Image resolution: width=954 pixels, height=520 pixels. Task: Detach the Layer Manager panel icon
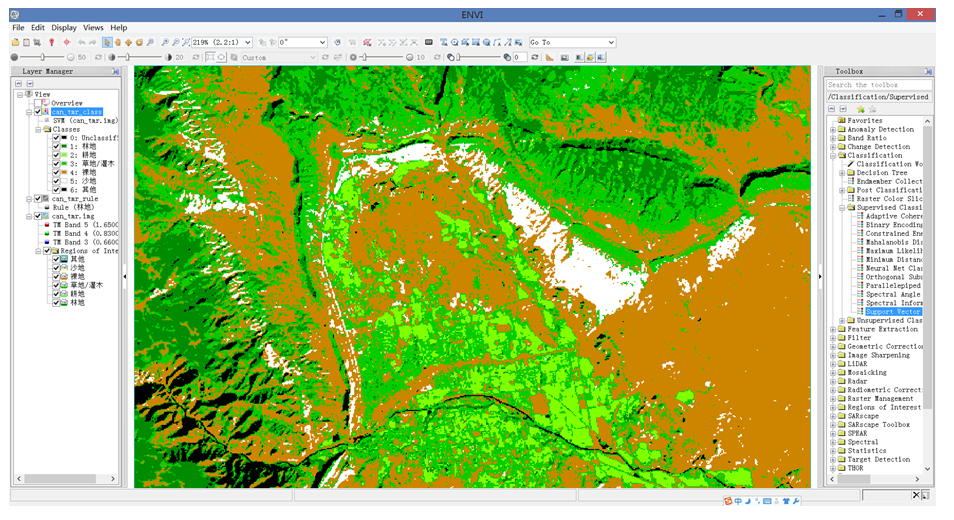116,71
